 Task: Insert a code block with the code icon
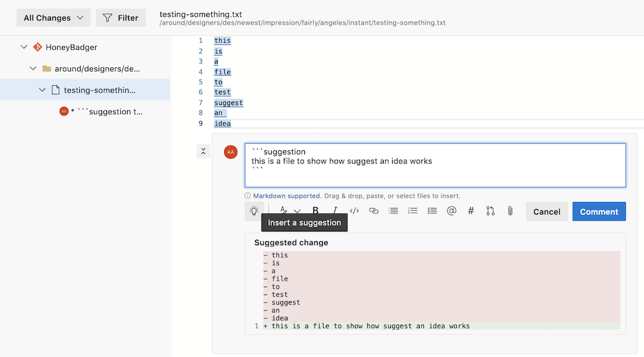click(354, 211)
